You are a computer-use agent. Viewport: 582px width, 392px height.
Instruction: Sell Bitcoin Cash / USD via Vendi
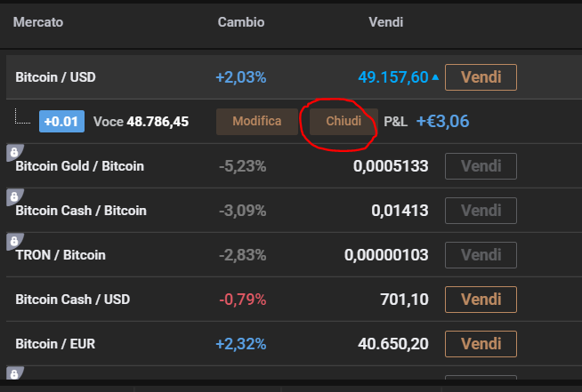481,300
